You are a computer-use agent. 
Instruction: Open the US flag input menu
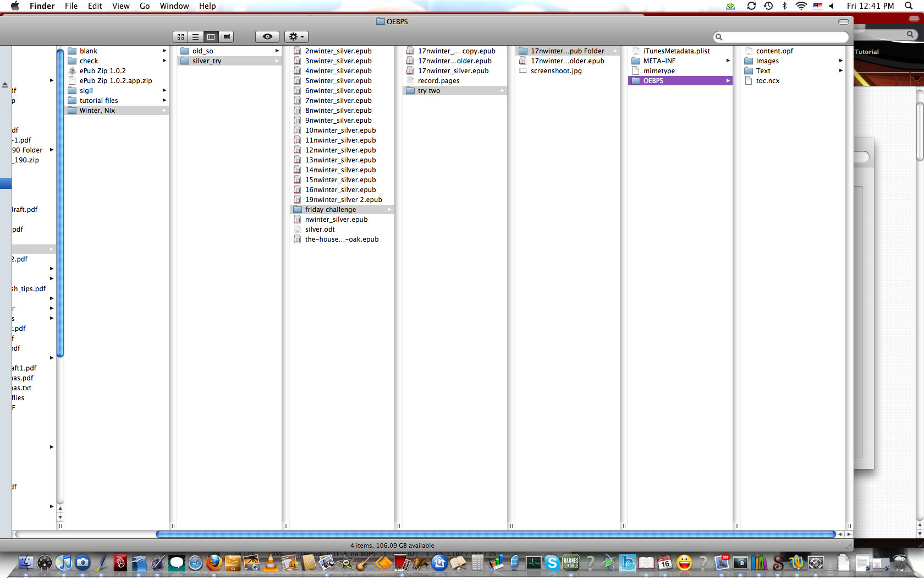click(x=818, y=6)
